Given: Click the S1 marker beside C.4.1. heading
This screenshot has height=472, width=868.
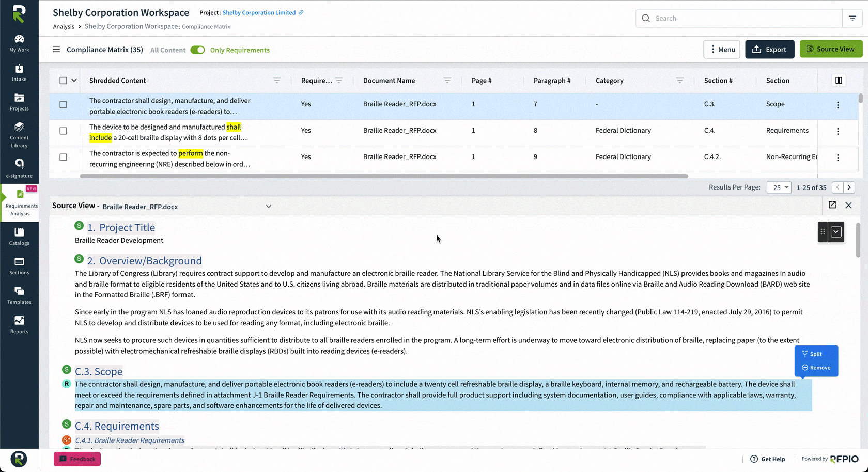Looking at the screenshot, I should [x=67, y=440].
